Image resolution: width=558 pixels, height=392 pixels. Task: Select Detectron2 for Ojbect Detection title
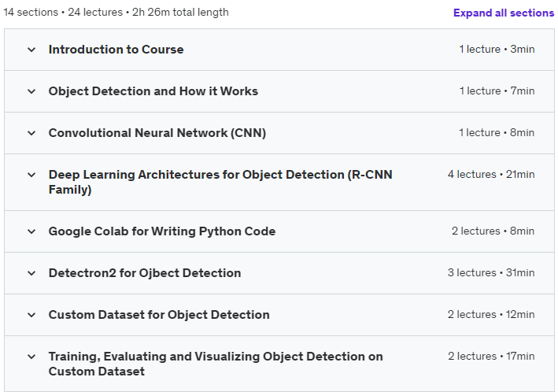(x=145, y=273)
